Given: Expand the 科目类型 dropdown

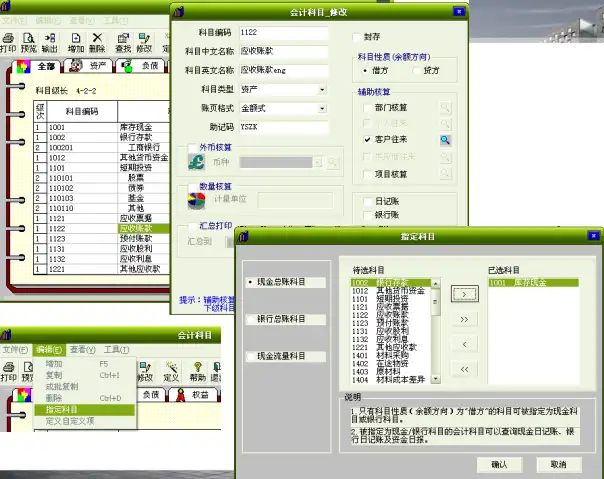Looking at the screenshot, I should pos(322,89).
